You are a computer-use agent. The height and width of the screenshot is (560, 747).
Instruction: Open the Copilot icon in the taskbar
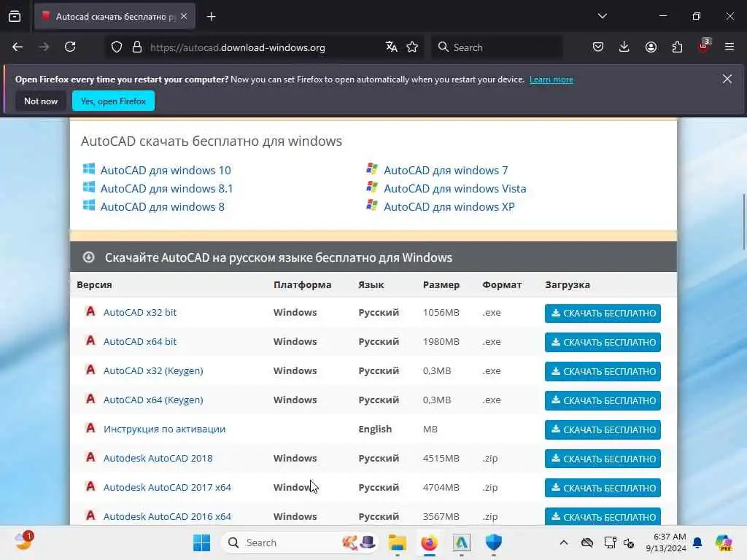coord(724,542)
